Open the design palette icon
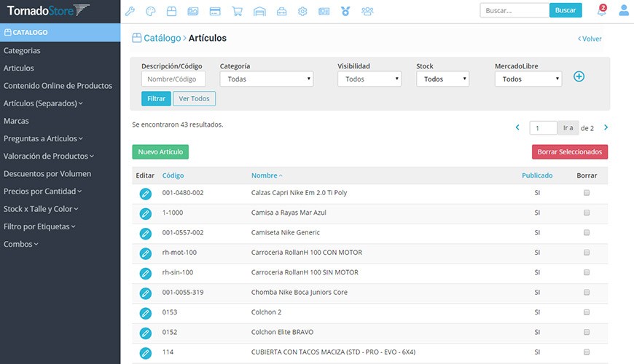The height and width of the screenshot is (364, 634). (x=150, y=12)
